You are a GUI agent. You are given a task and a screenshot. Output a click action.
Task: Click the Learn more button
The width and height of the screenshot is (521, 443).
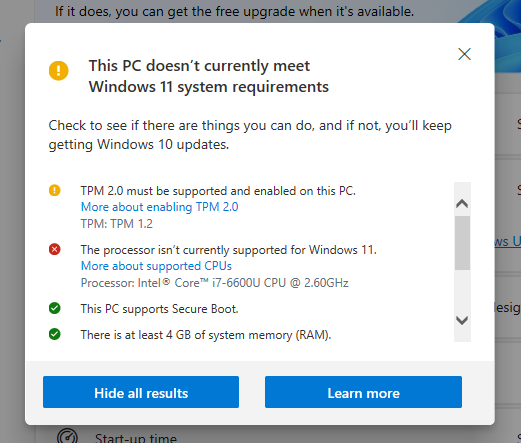[363, 392]
